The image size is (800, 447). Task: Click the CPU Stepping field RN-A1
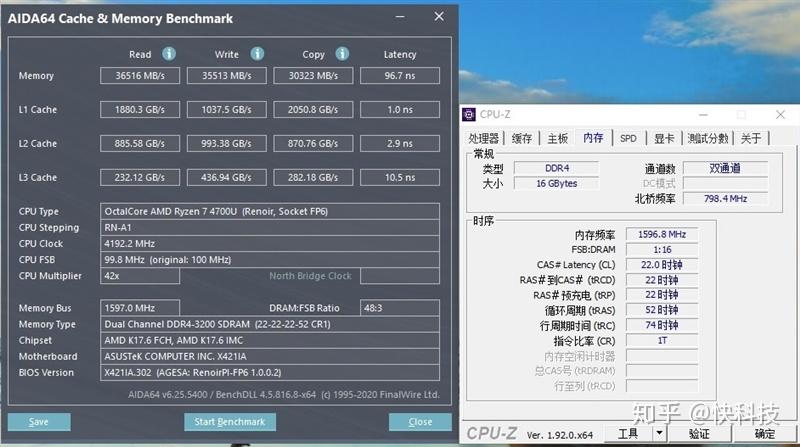click(270, 228)
